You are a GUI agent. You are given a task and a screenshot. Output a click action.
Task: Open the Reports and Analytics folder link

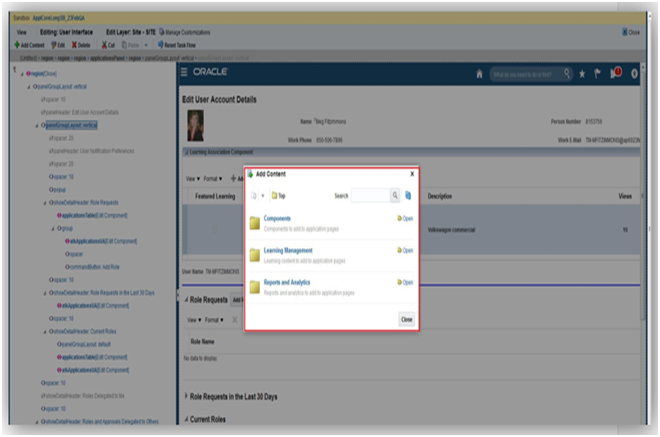(287, 282)
